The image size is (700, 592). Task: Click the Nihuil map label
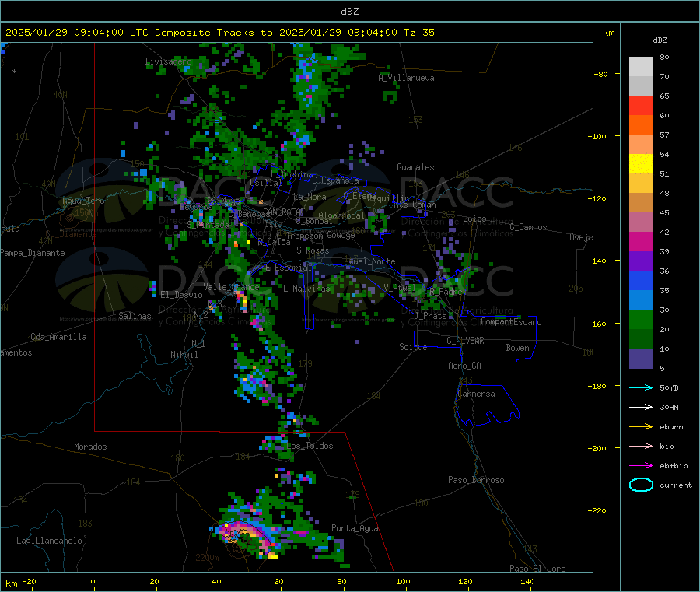click(184, 355)
